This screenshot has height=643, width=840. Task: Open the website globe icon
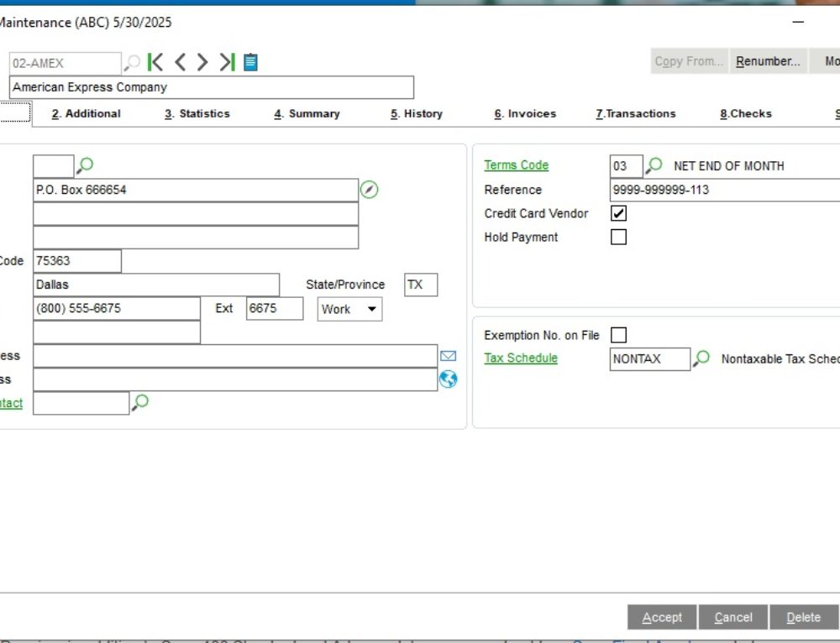pyautogui.click(x=448, y=379)
